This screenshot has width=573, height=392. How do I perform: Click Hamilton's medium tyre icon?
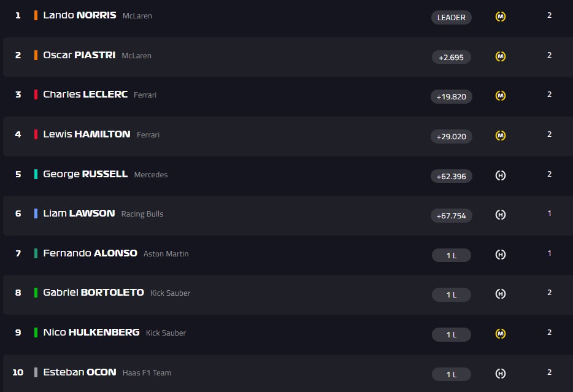(501, 136)
